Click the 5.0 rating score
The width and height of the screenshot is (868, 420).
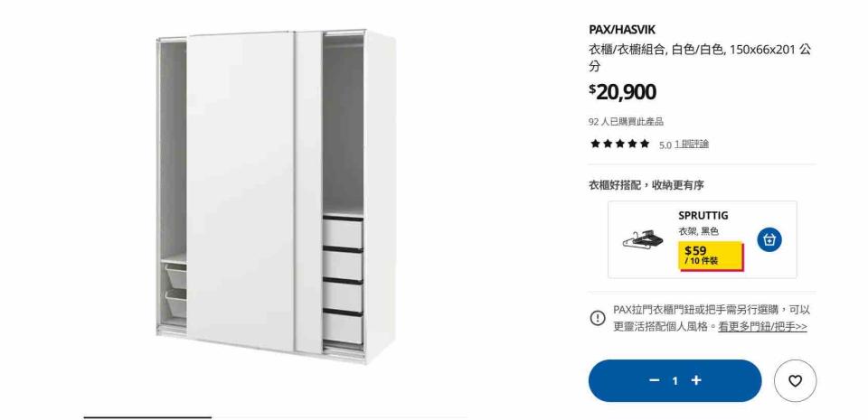click(x=665, y=145)
